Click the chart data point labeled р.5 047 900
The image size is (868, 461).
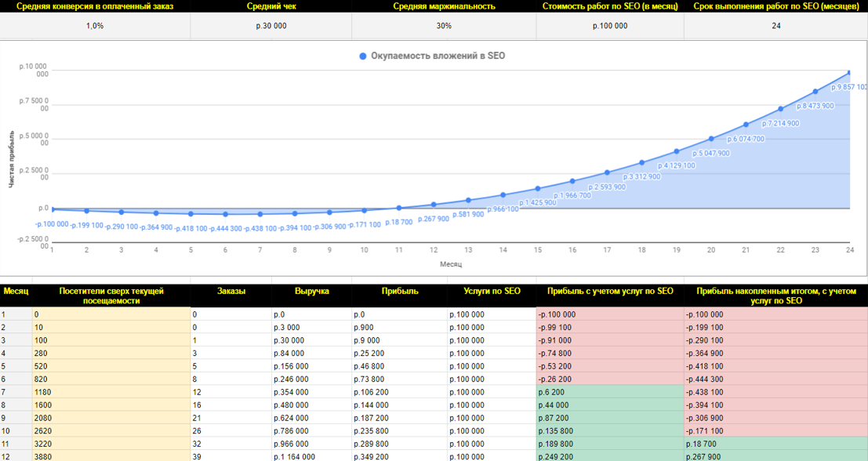coord(710,139)
